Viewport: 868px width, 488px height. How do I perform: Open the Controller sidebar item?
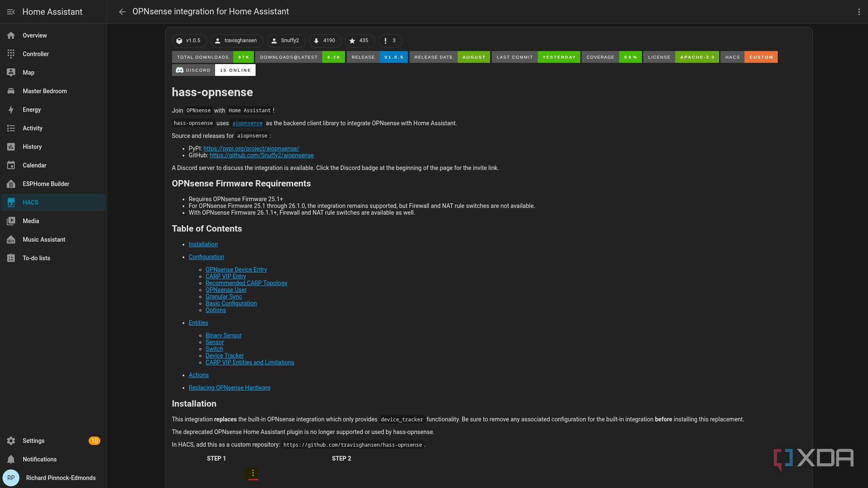coord(53,54)
